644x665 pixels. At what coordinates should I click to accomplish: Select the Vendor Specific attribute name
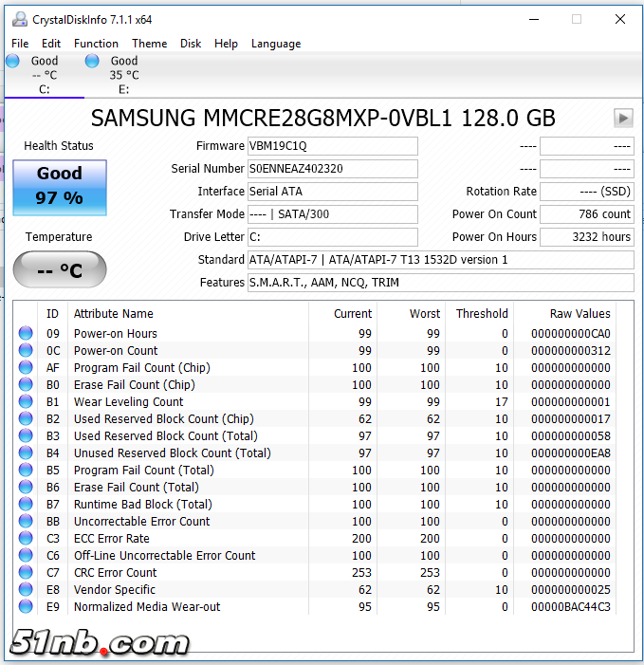115,589
